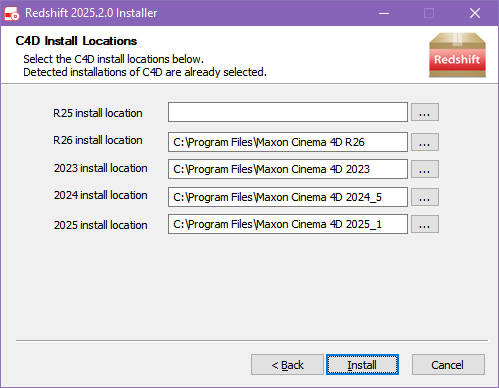Open folder browser for 2024 install location
The width and height of the screenshot is (499, 388).
424,197
